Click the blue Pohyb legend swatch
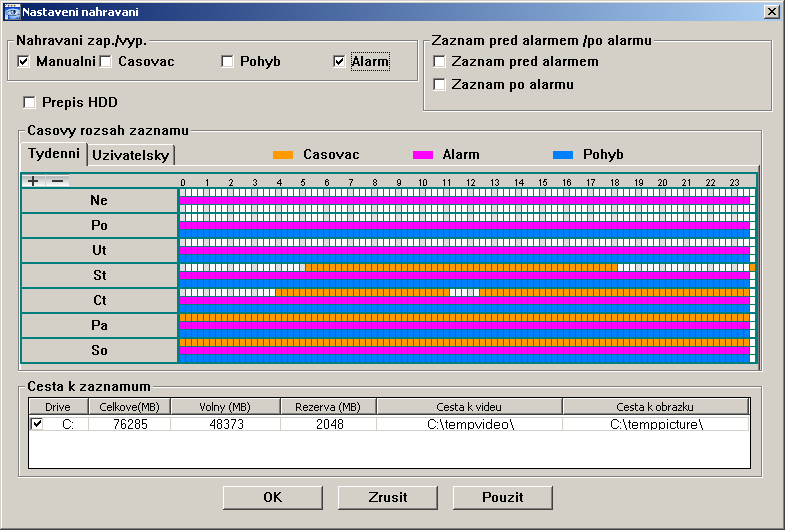This screenshot has width=785, height=530. (x=563, y=155)
